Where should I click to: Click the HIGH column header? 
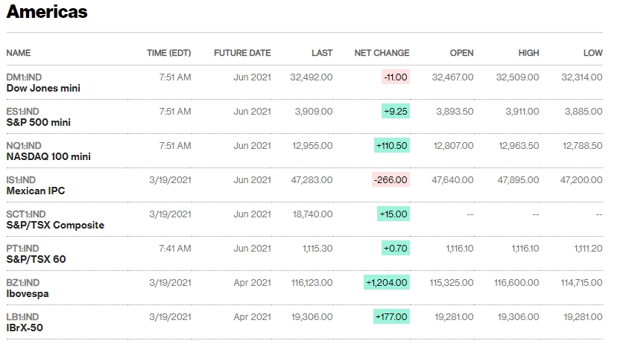click(x=528, y=53)
